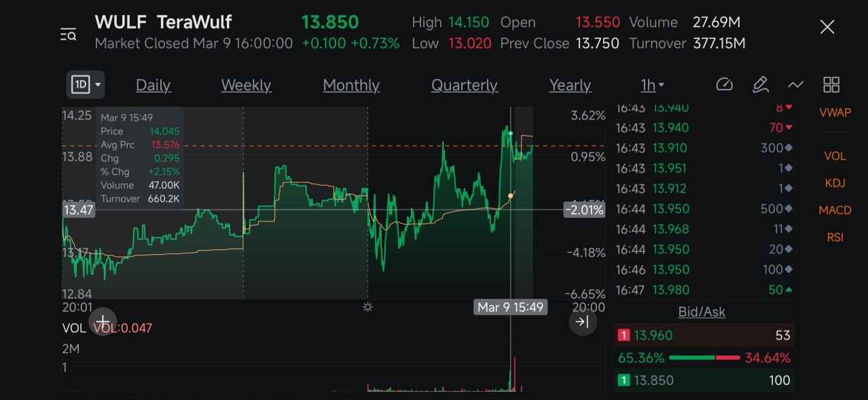Screen dimensions: 868x400
Task: Tap the Avg Prc 13.576 tooltip row
Action: 140,145
